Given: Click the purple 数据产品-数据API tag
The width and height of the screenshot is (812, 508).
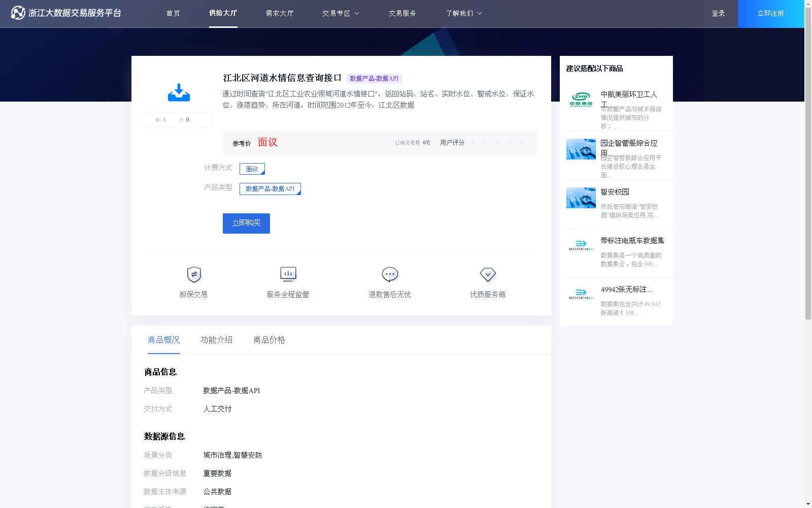Looking at the screenshot, I should pyautogui.click(x=374, y=79).
